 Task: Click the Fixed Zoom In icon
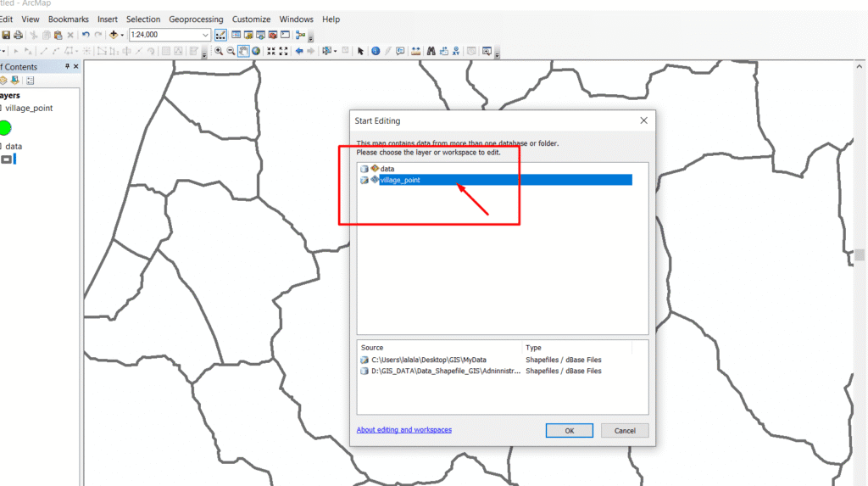[x=271, y=51]
